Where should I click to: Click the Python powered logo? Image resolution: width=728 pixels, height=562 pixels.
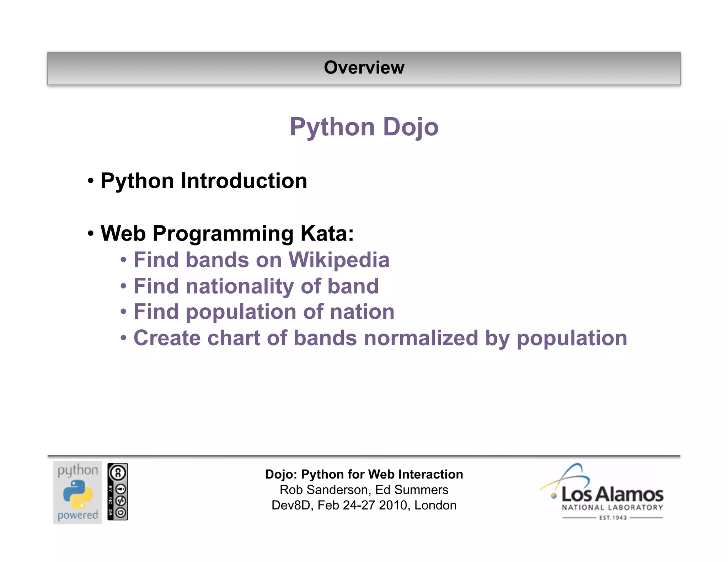click(77, 492)
